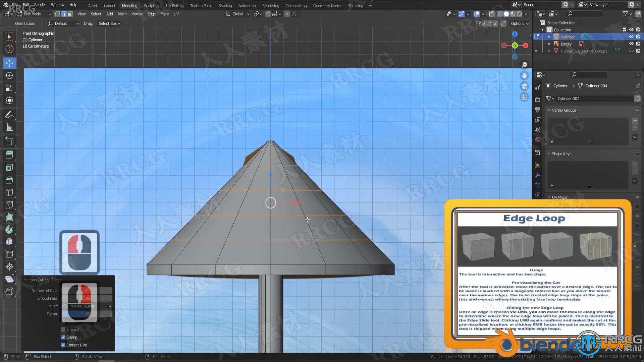Select the Modeling workspace tab
Viewport: 644px width, 362px height.
coord(129,6)
